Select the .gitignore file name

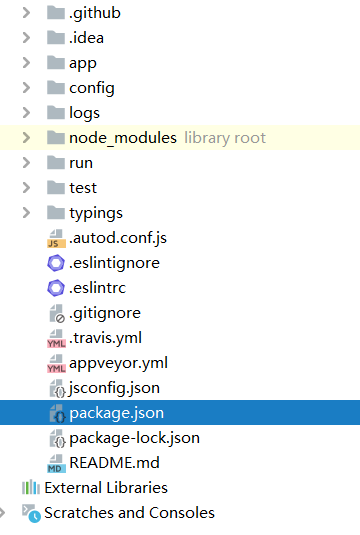pyautogui.click(x=105, y=313)
